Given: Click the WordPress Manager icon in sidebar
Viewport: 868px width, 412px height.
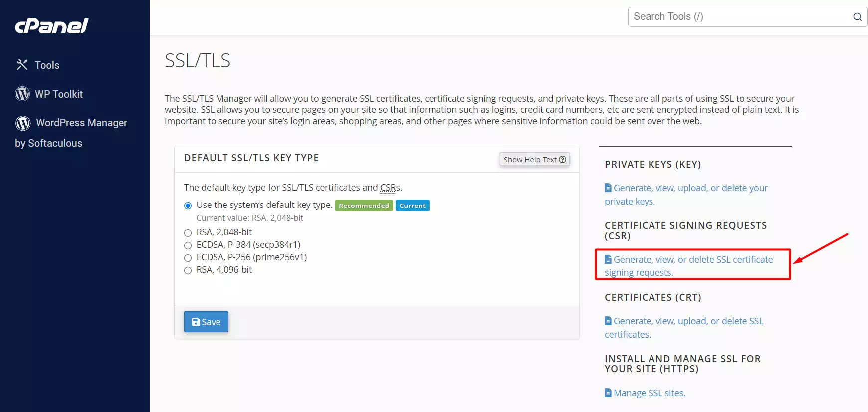Looking at the screenshot, I should pos(23,123).
